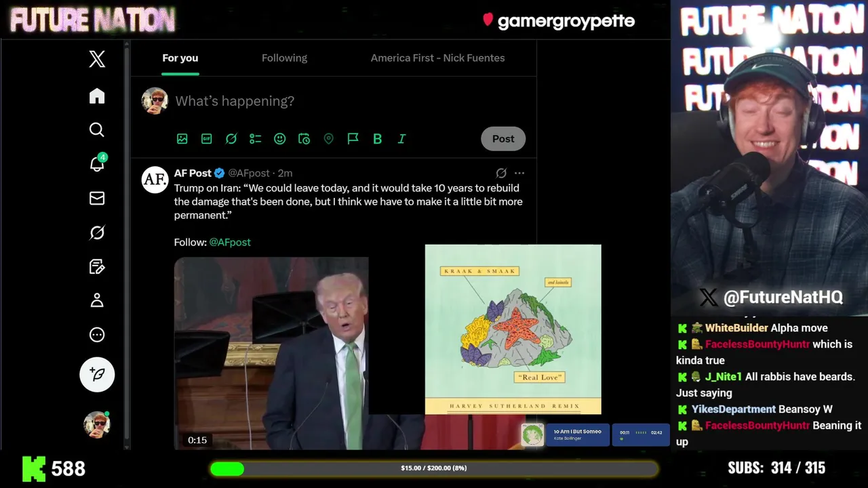868x488 pixels.
Task: Apply italic formatting in composer
Action: pyautogui.click(x=401, y=139)
